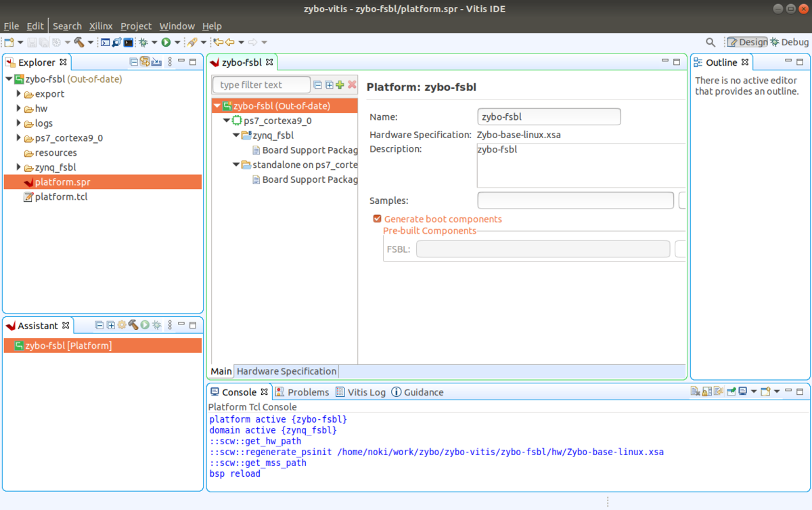Launch the terminal icon in main toolbar
Image resolution: width=812 pixels, height=510 pixels.
click(128, 42)
